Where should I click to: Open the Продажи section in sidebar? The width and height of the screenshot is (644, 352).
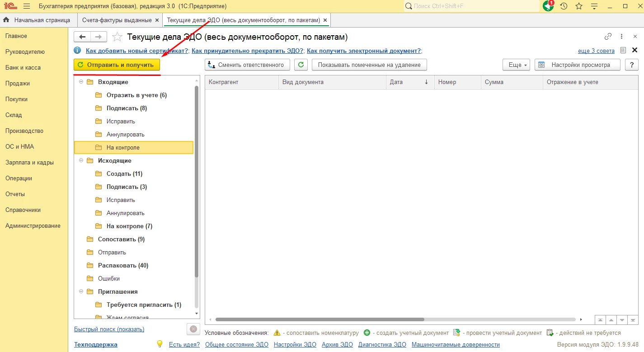tap(18, 84)
